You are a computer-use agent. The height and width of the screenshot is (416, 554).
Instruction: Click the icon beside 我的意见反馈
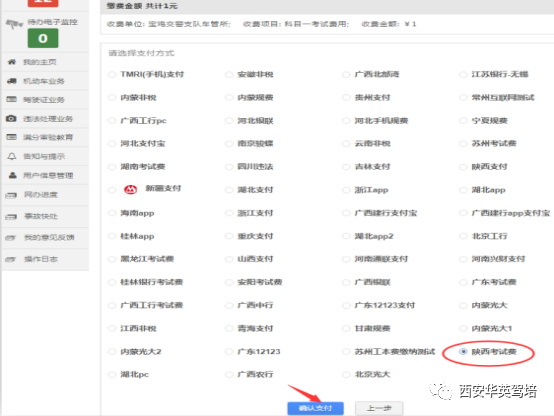coord(11,238)
